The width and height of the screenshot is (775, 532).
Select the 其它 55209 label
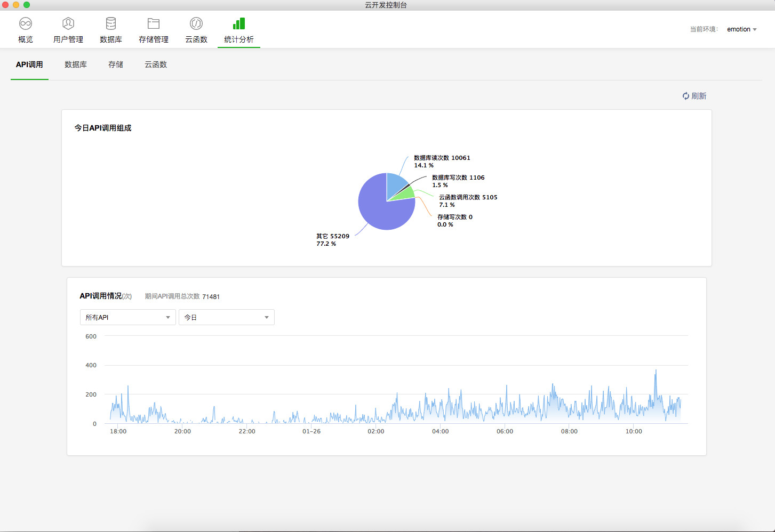[333, 236]
